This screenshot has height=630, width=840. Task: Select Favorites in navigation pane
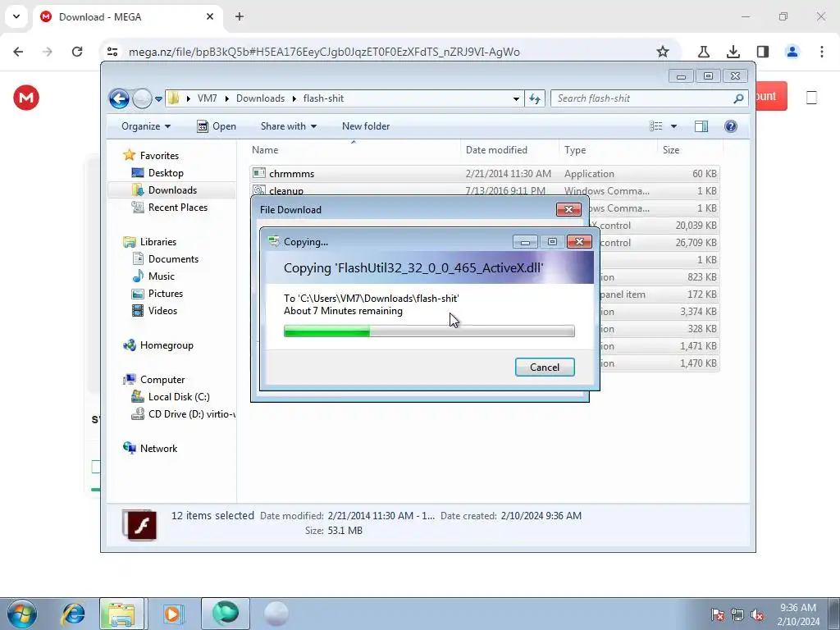tap(159, 156)
